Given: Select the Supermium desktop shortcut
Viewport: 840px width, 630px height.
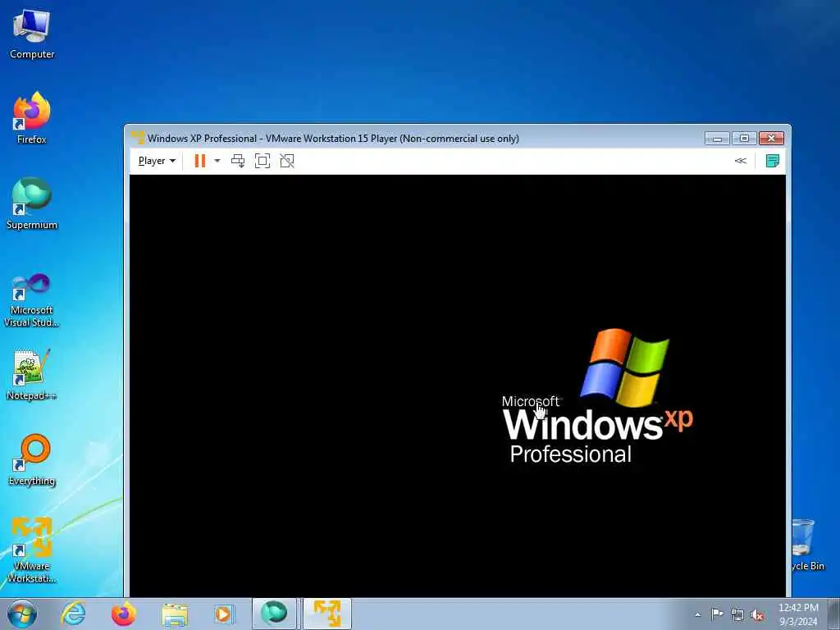Looking at the screenshot, I should (x=32, y=203).
